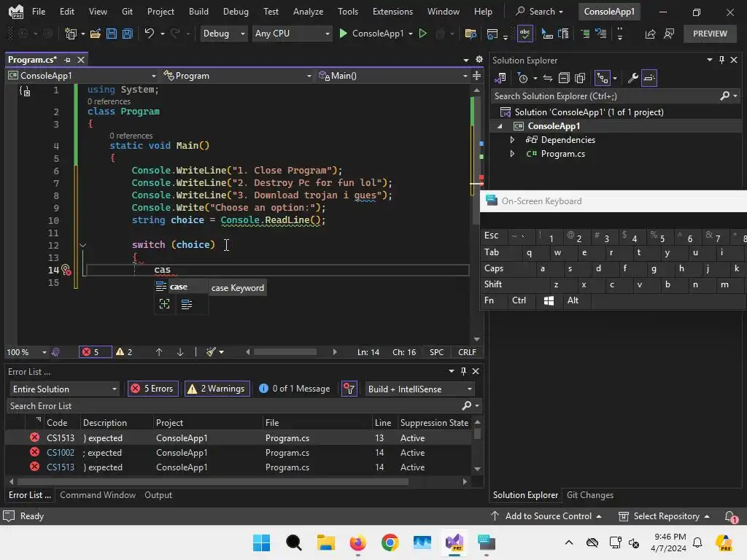Collapse the ConsoleApp1 project node
This screenshot has height=560, width=747.
coord(500,126)
